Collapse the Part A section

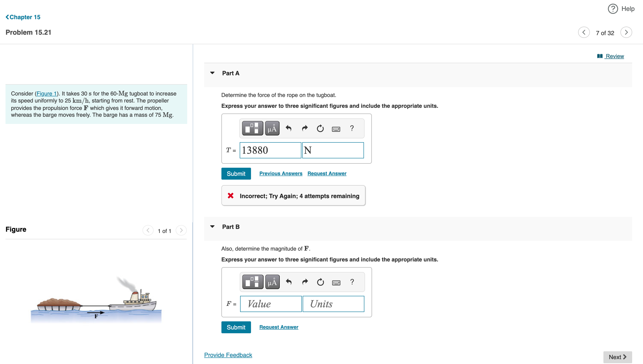click(212, 73)
